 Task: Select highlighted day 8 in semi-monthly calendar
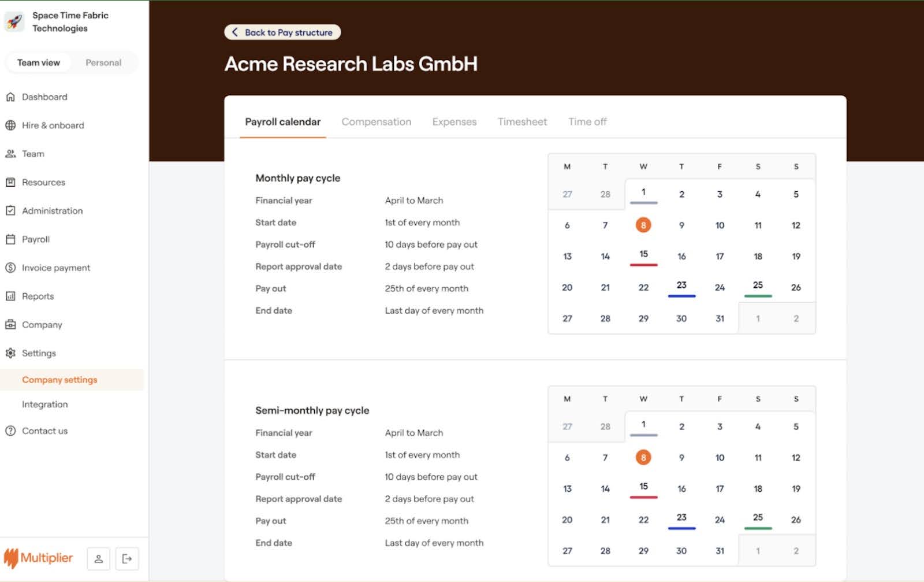(643, 457)
